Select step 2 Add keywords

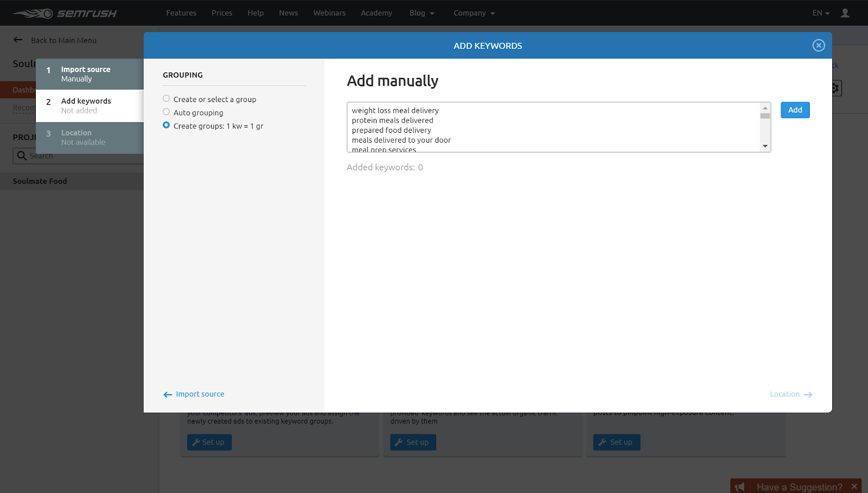[90, 106]
